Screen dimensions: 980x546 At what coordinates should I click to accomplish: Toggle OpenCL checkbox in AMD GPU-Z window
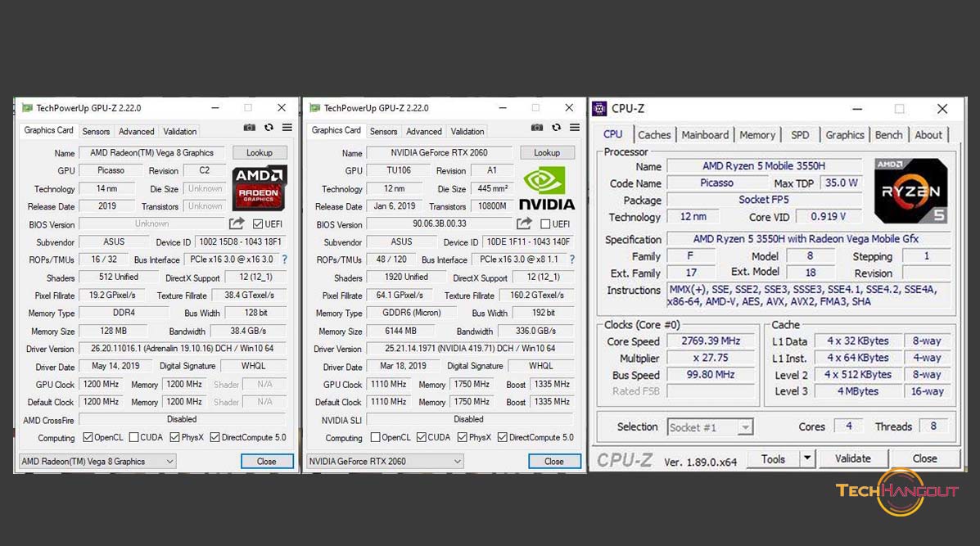coord(88,437)
